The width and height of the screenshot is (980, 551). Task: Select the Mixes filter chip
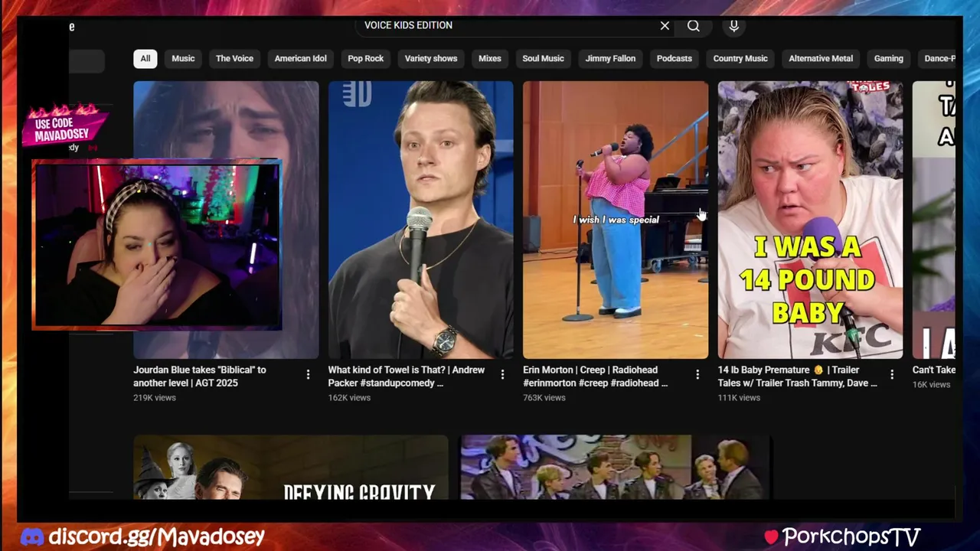point(489,58)
